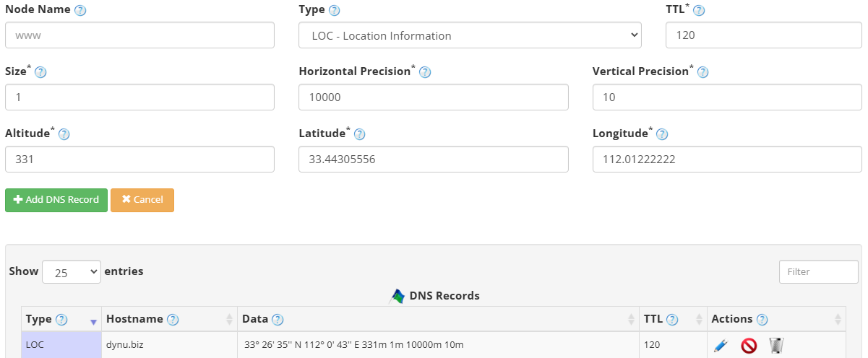Image resolution: width=868 pixels, height=358 pixels.
Task: Click the Cancel button
Action: (142, 200)
